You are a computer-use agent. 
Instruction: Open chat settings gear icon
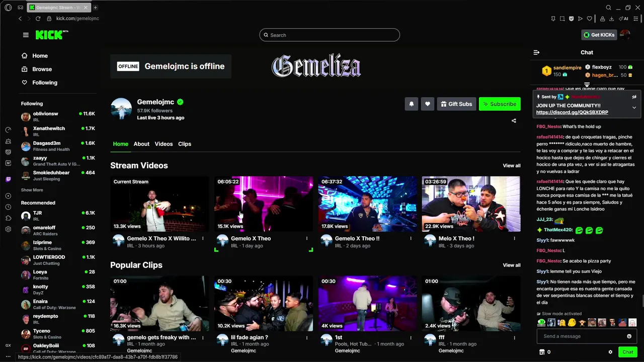point(610,352)
